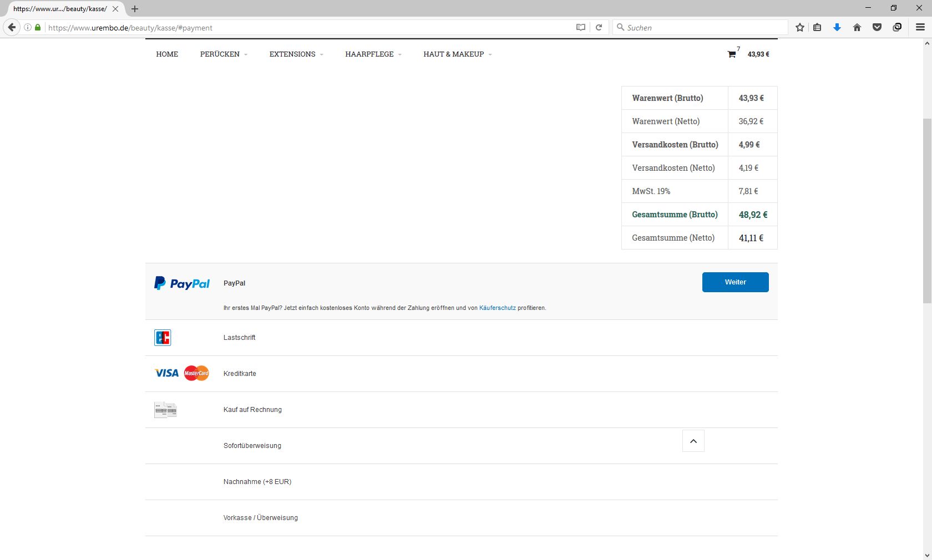Click the VISA card logo
932x560 pixels.
[166, 373]
